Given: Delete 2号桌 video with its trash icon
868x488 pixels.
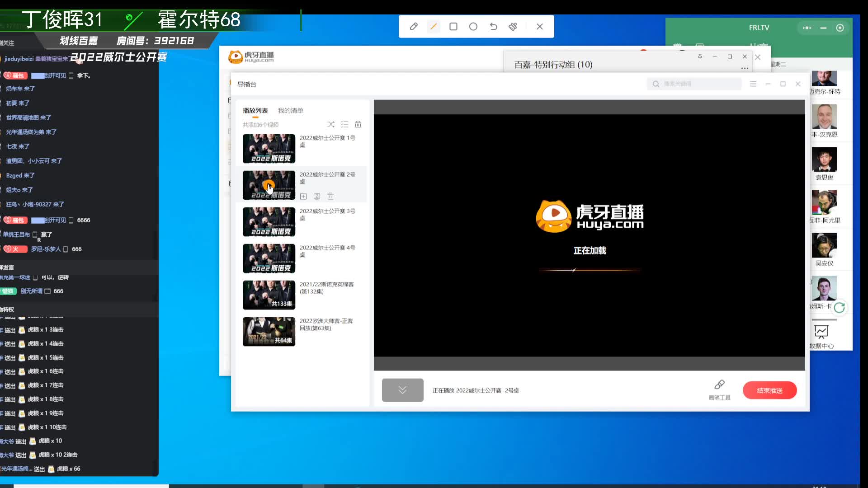Looking at the screenshot, I should tap(330, 197).
